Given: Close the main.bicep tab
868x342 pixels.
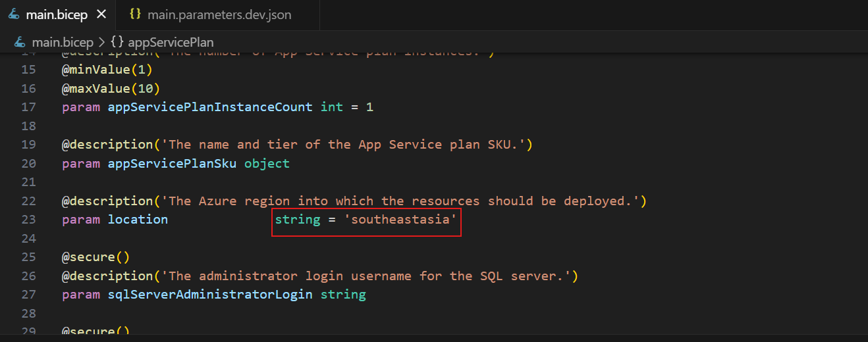Looking at the screenshot, I should (101, 14).
